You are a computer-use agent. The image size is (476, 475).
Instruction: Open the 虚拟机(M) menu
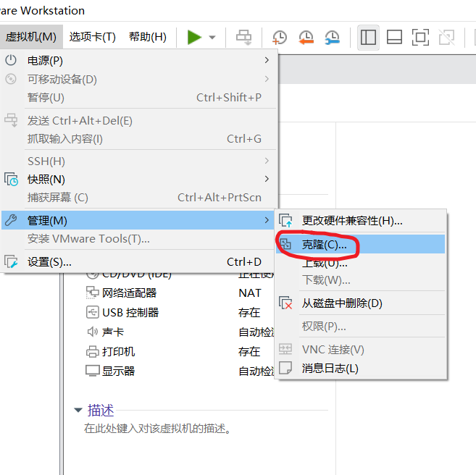(31, 37)
